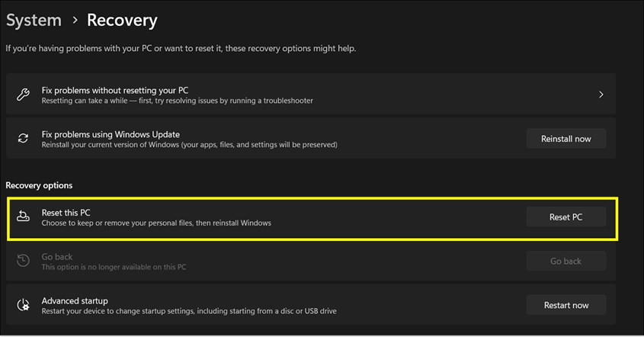Click the breadcrumb arrow between System and Recovery
The height and width of the screenshot is (337, 644).
(75, 21)
